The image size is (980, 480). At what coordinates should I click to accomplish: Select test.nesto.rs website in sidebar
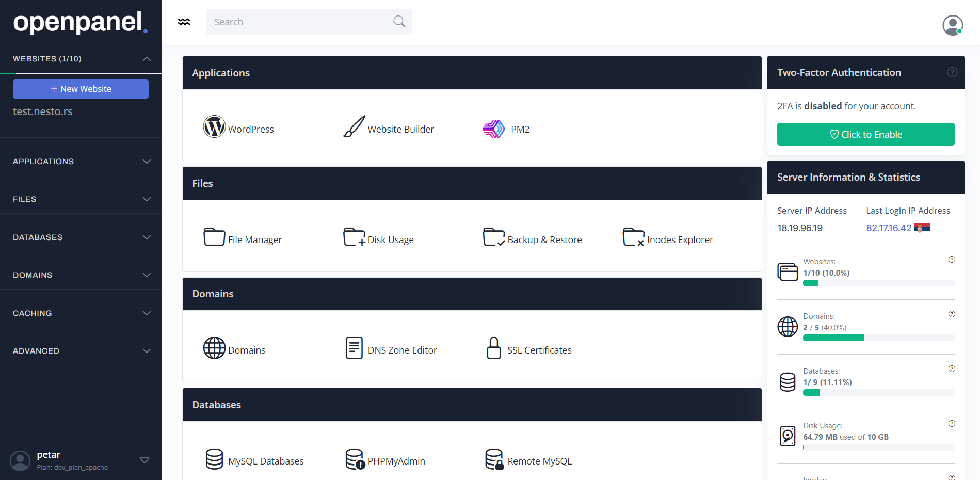pos(43,111)
